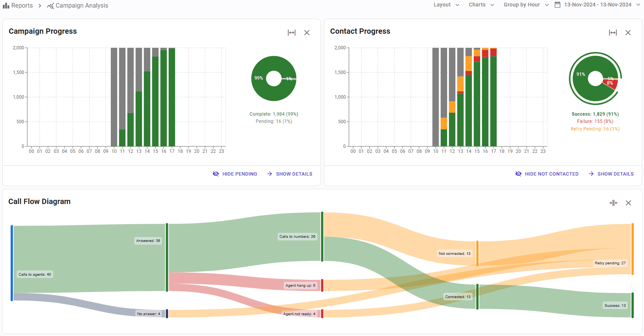Image resolution: width=644 pixels, height=336 pixels.
Task: Go to Reports breadcrumb
Action: [x=22, y=6]
